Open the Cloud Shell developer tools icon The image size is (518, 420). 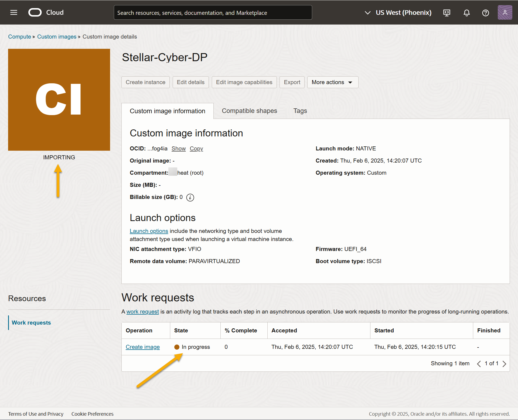tap(447, 13)
